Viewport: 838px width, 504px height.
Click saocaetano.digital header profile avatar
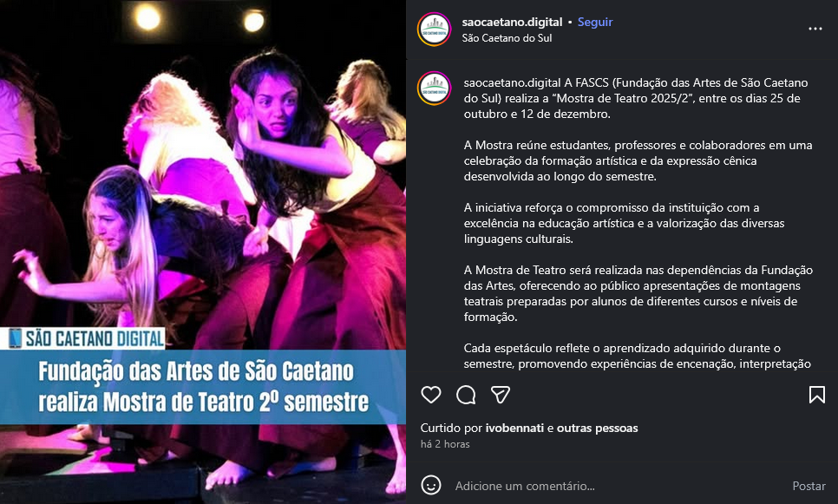pos(435,29)
